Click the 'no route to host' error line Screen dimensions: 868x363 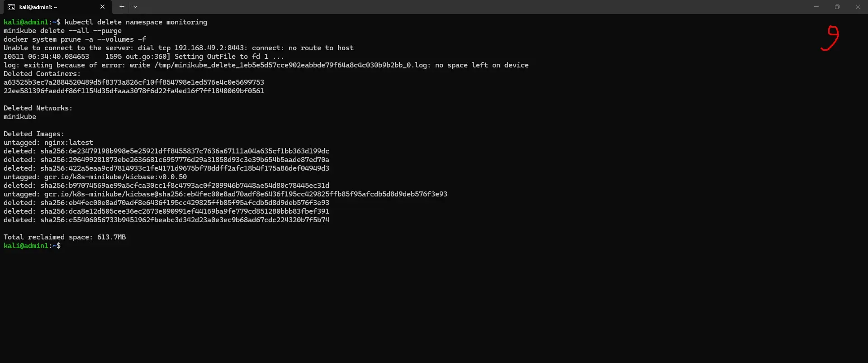[x=179, y=48]
